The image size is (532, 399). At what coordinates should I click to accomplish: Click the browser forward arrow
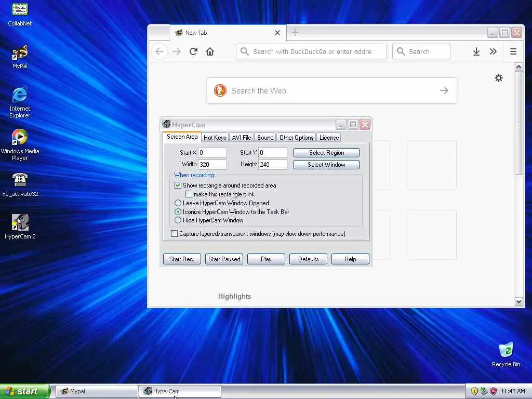coord(177,51)
